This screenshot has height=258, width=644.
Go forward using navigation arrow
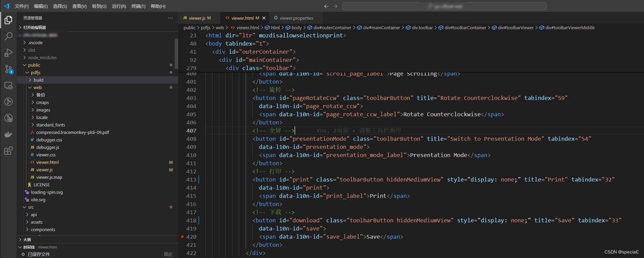tap(335, 6)
